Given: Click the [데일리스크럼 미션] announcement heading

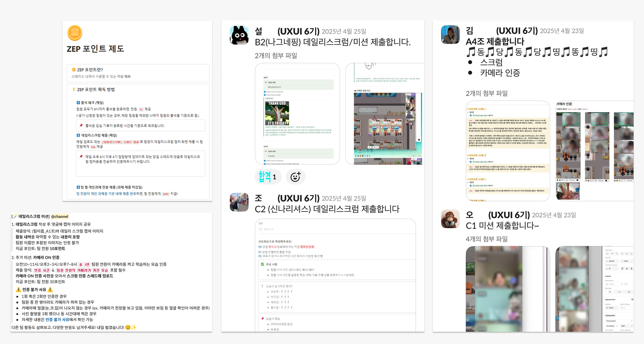Looking at the screenshot, I should click(31, 216).
